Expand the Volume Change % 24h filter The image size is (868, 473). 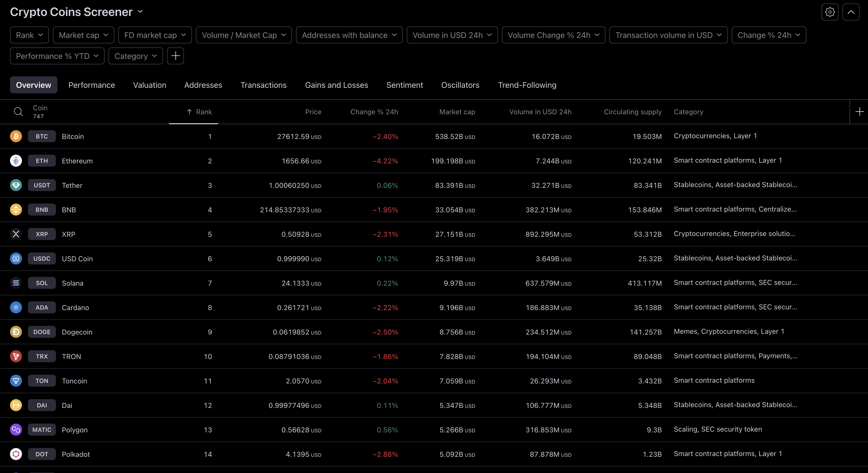(x=554, y=35)
